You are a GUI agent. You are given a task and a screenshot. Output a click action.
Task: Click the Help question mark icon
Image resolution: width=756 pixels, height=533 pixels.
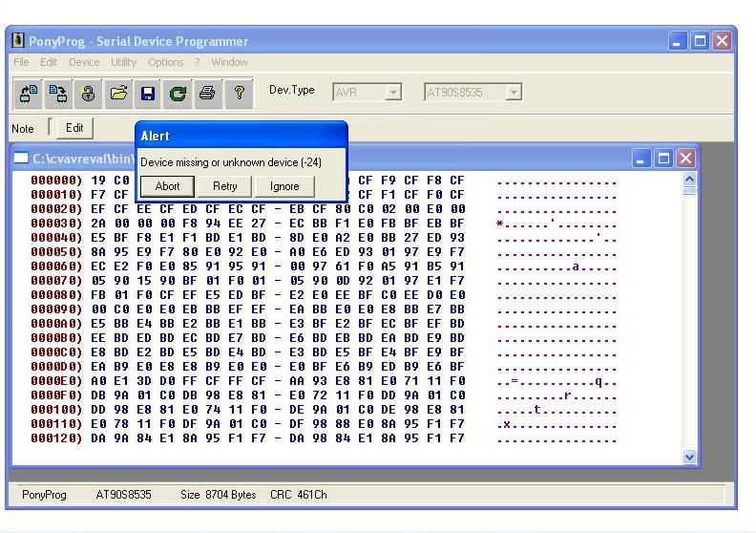pos(239,93)
